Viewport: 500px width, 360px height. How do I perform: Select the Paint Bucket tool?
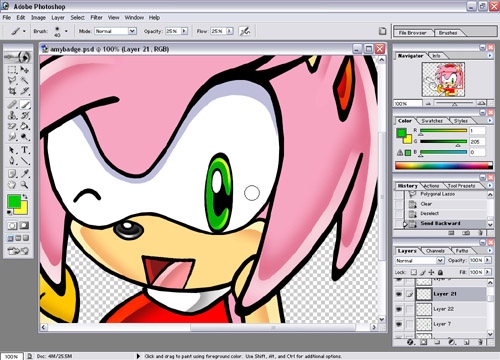pos(24,126)
